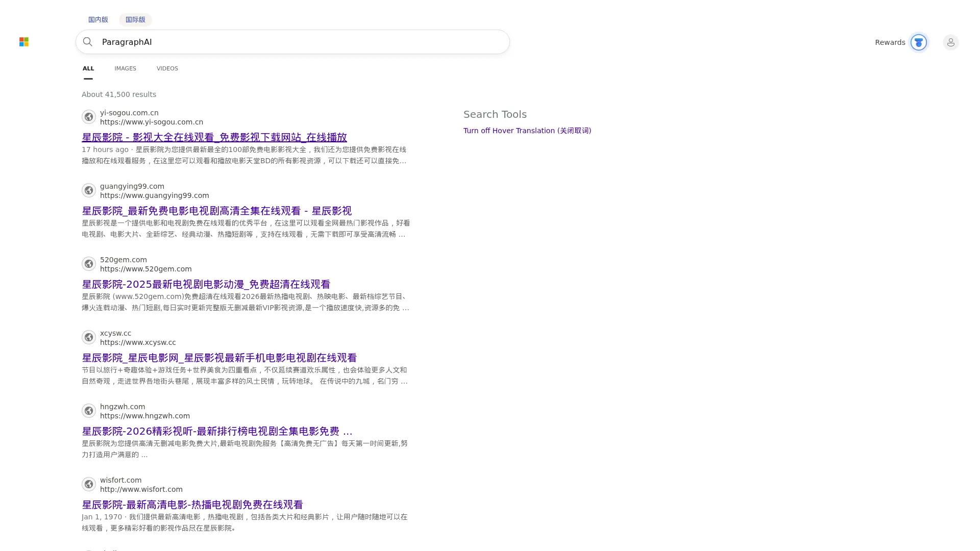Click globe icon beside 520gem.com
This screenshot has height=551, width=980.
click(x=89, y=264)
